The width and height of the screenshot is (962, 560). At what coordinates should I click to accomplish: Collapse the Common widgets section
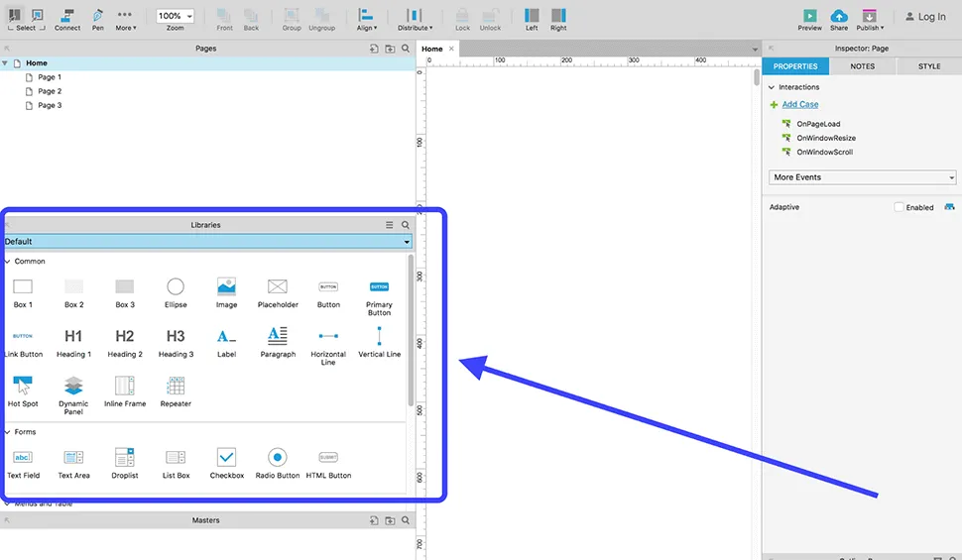(7, 262)
